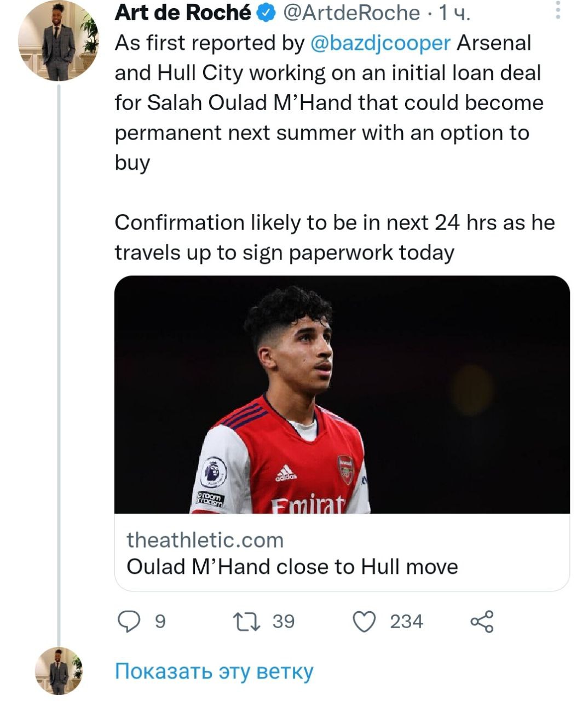Click the reply count 9
This screenshot has width=588, height=701.
[x=160, y=622]
